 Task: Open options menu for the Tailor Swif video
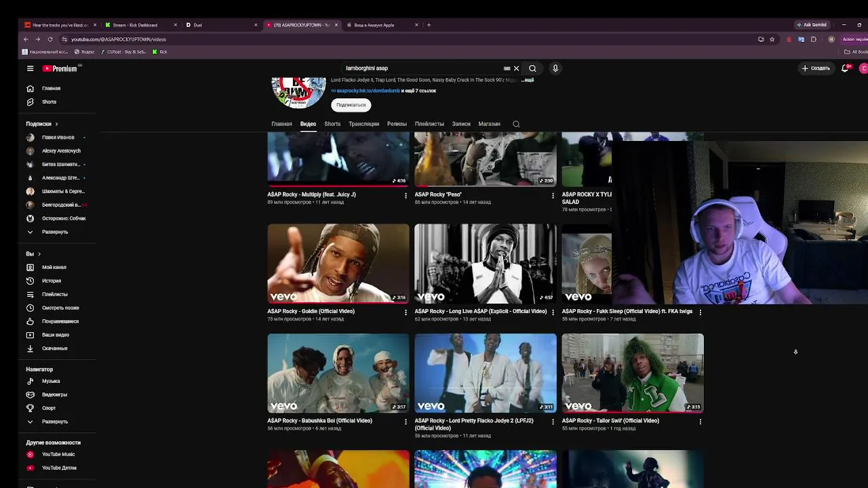tap(700, 422)
